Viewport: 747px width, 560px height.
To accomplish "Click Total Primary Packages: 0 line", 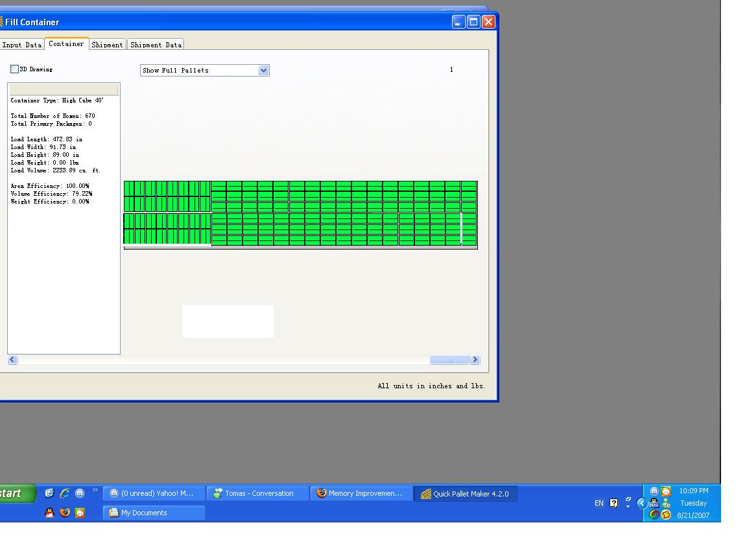I will [51, 124].
